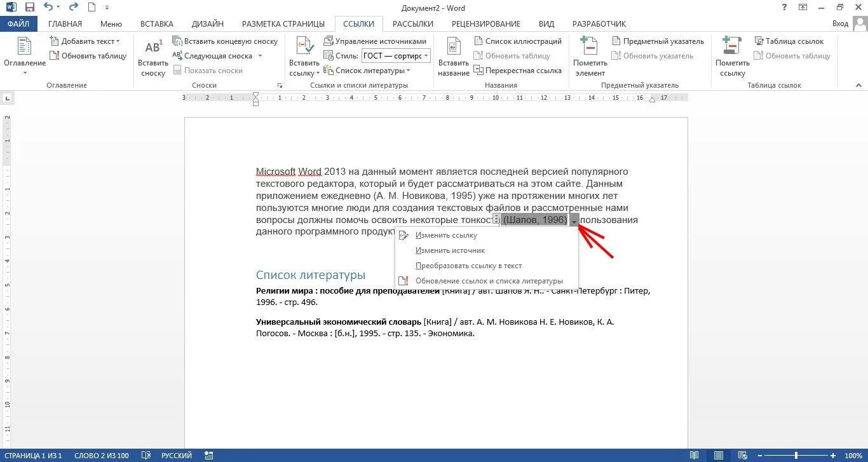Switch to the ВСТАВКА tab
The image size is (868, 462).
click(156, 24)
